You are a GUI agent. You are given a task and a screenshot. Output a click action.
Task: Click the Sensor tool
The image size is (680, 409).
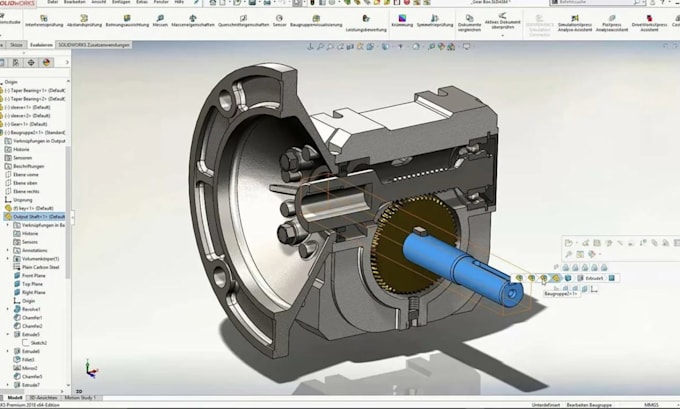(x=279, y=21)
